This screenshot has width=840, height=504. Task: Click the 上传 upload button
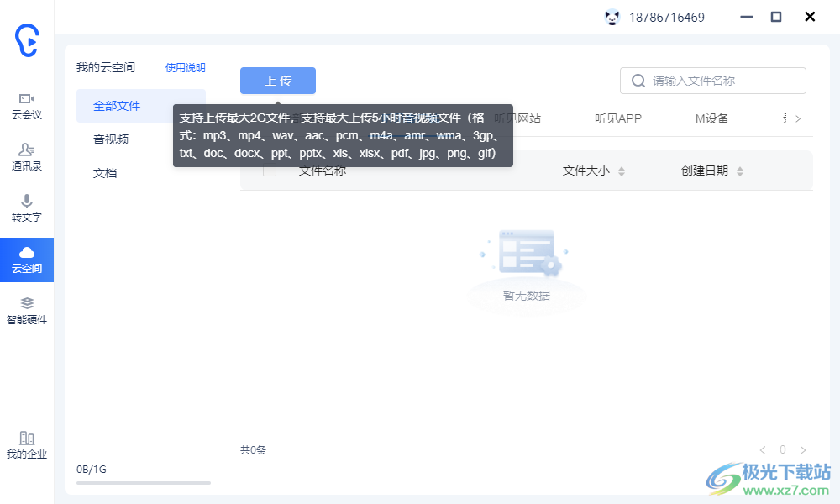277,81
